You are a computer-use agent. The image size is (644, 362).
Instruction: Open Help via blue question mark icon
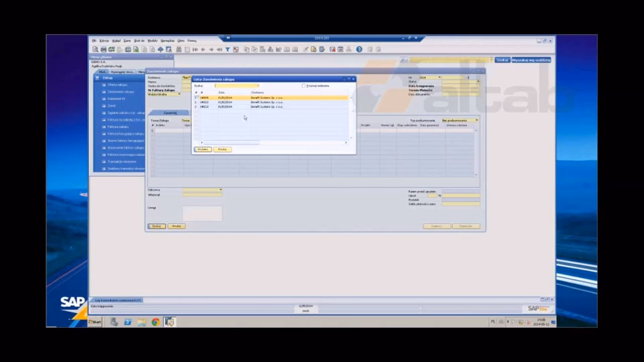pos(359,49)
